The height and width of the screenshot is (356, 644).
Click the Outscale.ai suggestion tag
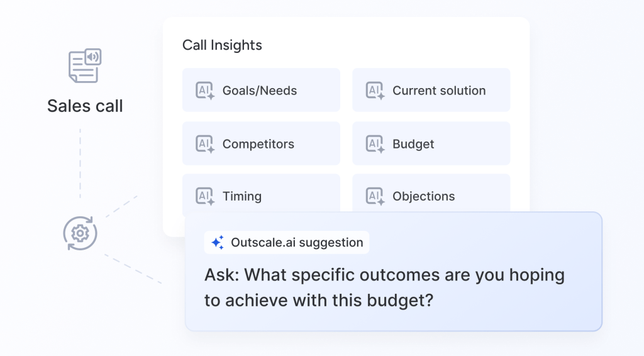pyautogui.click(x=287, y=243)
